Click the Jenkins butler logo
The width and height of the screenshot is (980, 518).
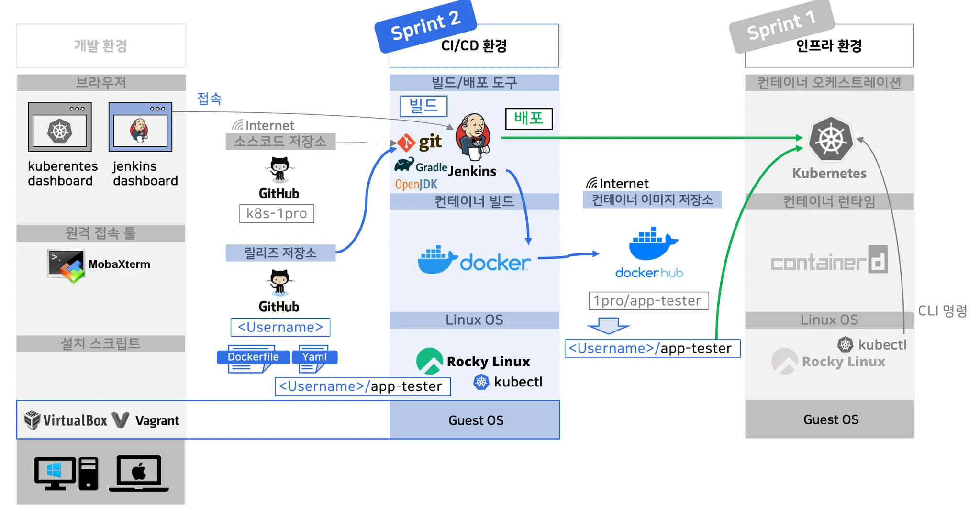coord(473,137)
